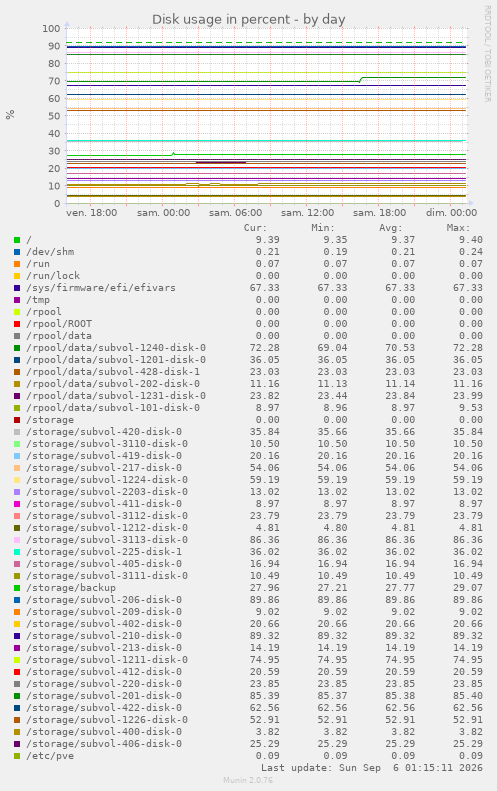Select /storage/subvol-209-disk-0 label
Screen dimensions: 497x791
click(x=104, y=612)
